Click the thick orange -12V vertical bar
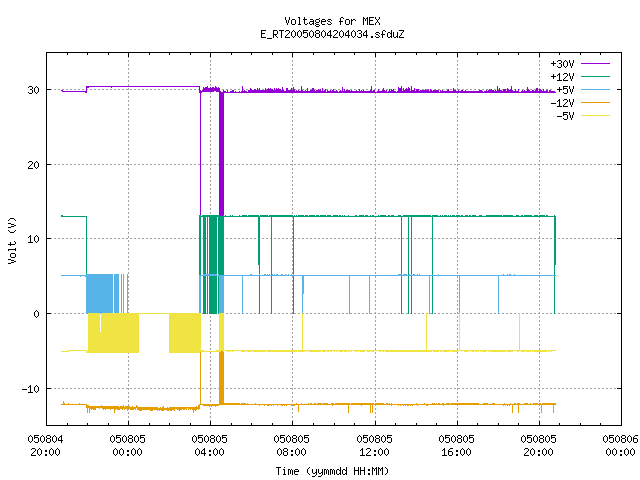This screenshot has height=480, width=640. coord(222,378)
